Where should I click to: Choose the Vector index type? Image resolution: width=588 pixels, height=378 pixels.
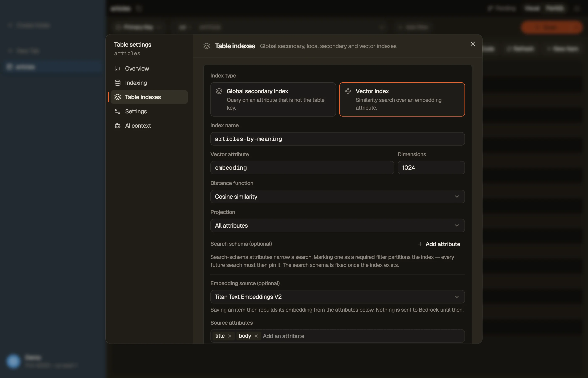(x=402, y=99)
